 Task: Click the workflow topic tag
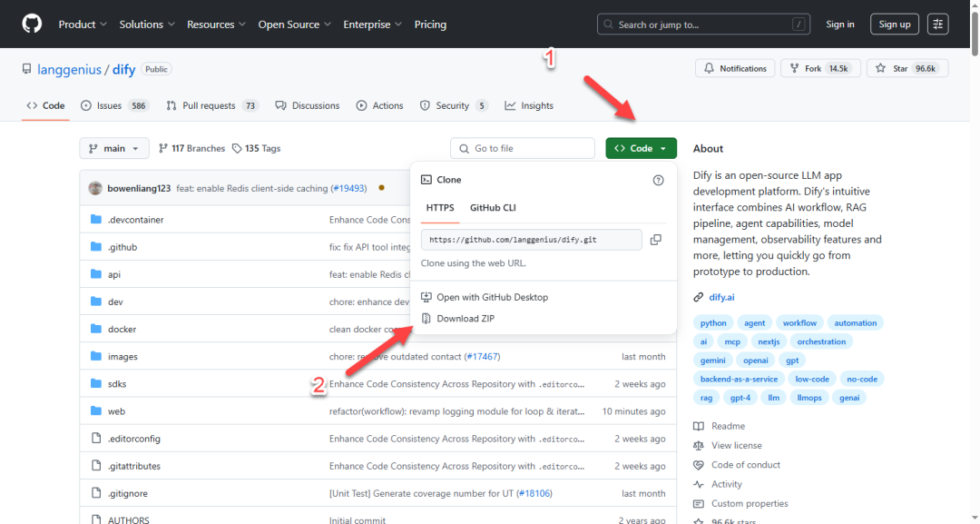799,323
